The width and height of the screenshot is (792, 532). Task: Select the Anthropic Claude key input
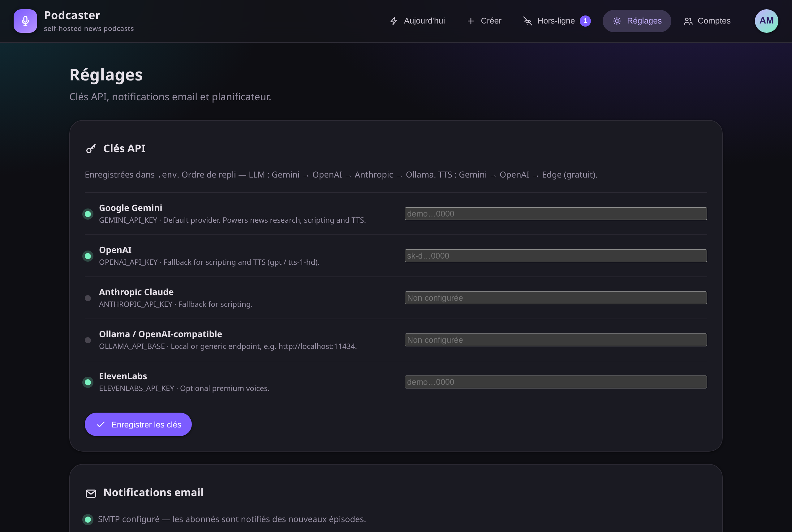556,298
